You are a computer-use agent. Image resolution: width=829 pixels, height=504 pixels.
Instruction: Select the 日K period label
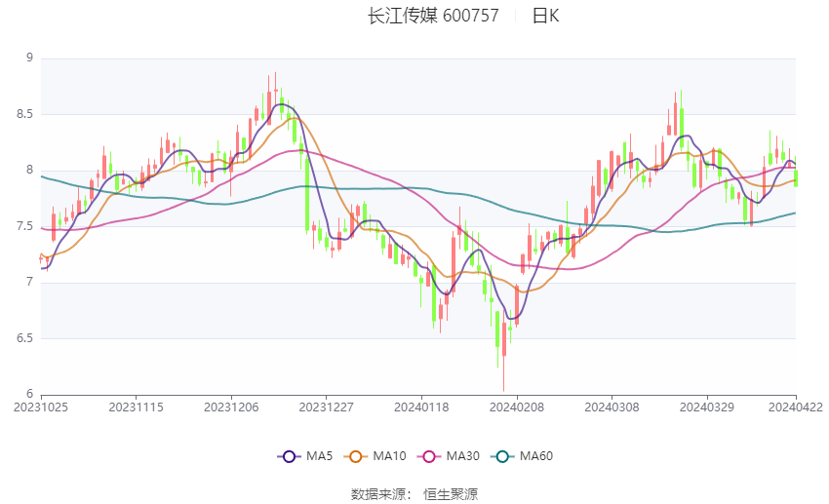[545, 16]
